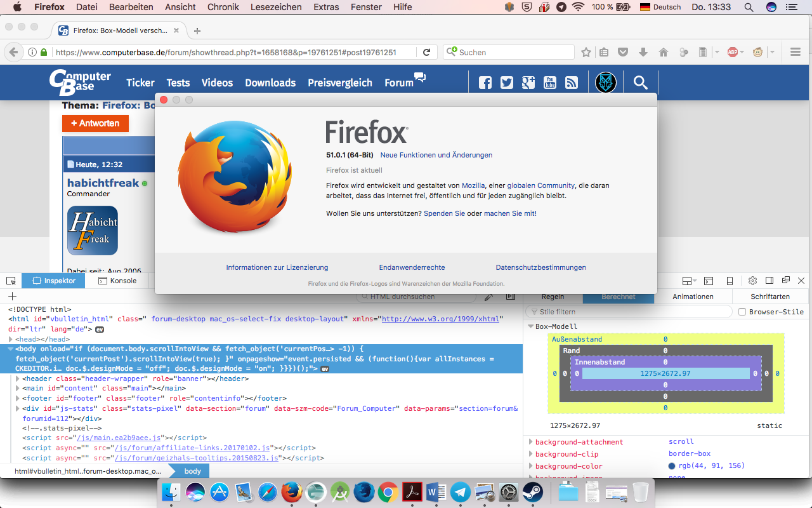Open a new browser tab
The height and width of the screenshot is (508, 812).
pyautogui.click(x=197, y=30)
